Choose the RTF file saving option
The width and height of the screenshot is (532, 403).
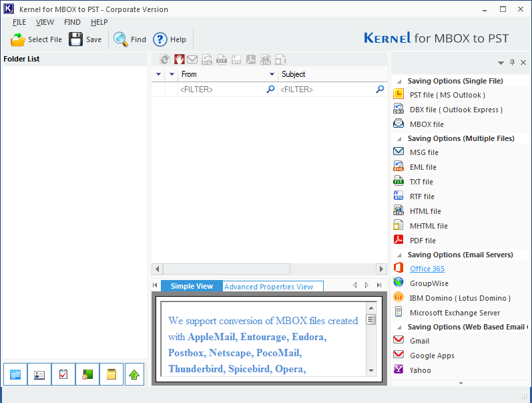422,196
